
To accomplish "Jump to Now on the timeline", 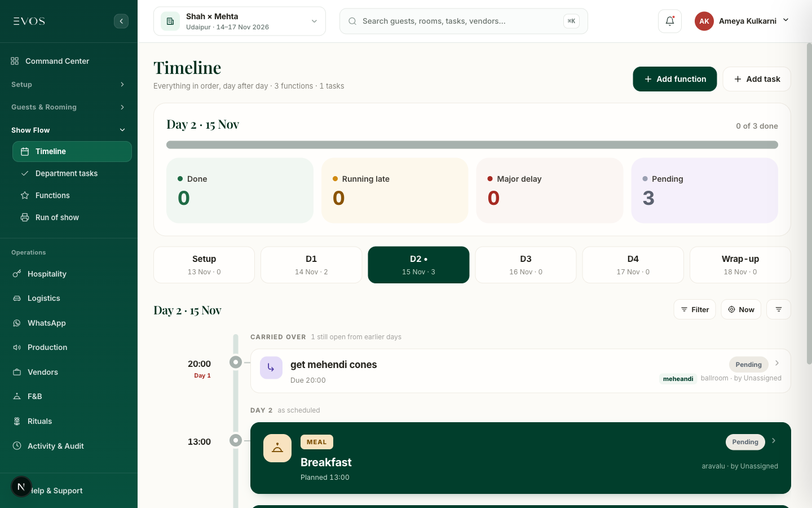I will [x=741, y=309].
